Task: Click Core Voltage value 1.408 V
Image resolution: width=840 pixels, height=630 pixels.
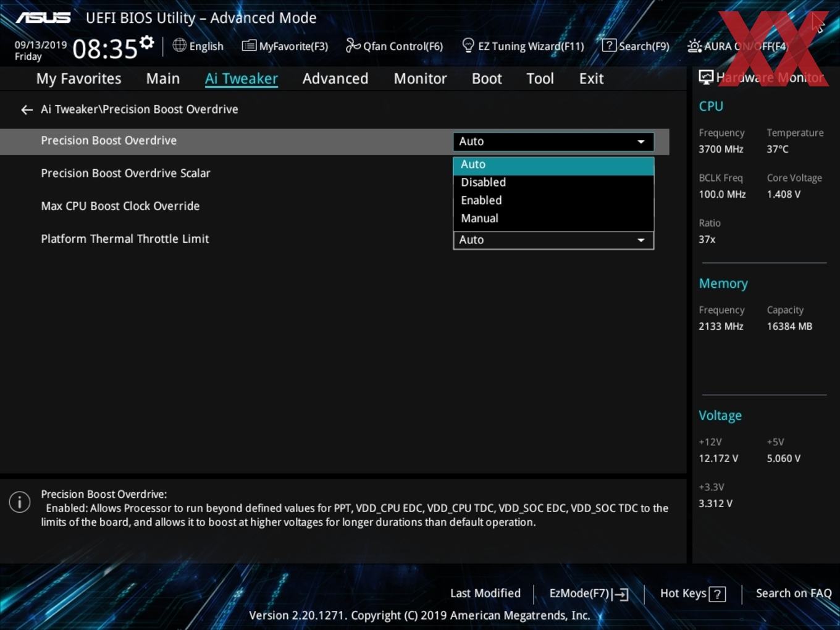Action: (784, 195)
